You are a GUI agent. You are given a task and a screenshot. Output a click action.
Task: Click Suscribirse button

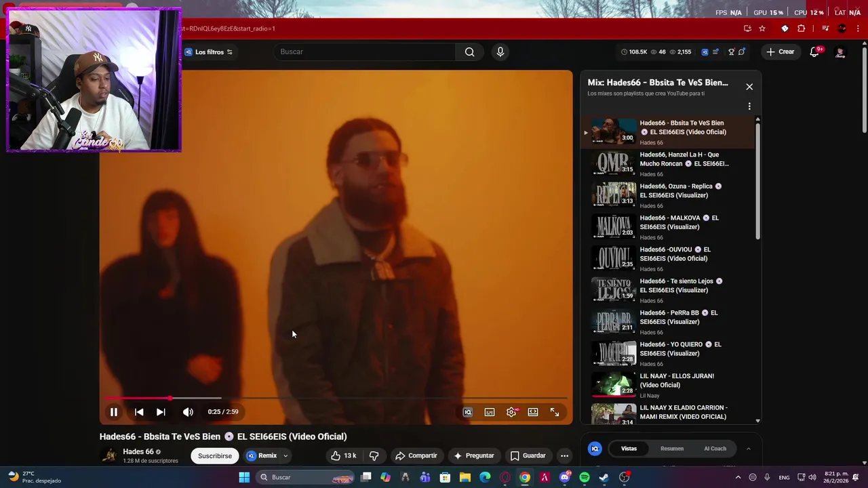(x=215, y=455)
